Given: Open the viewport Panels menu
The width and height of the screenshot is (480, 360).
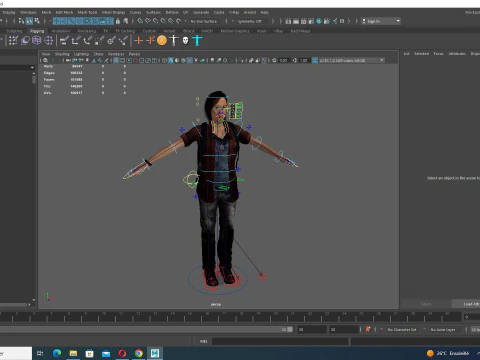Looking at the screenshot, I should [134, 54].
